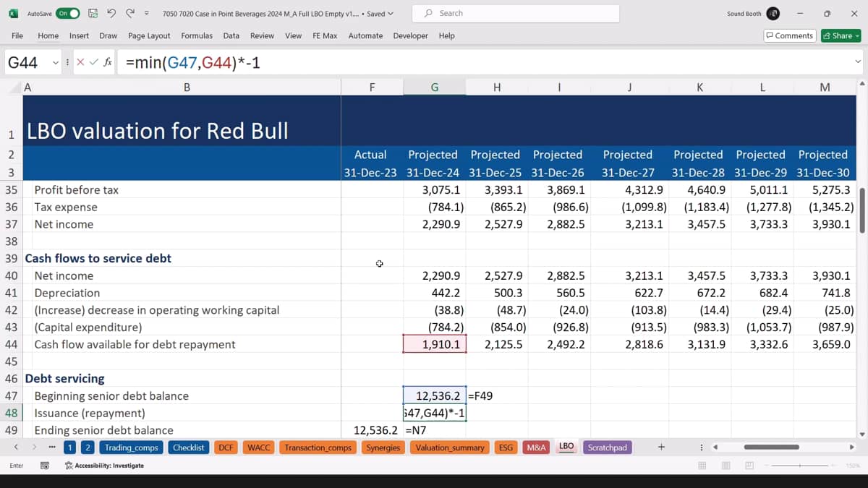Switch to Normal view icon

(702, 466)
